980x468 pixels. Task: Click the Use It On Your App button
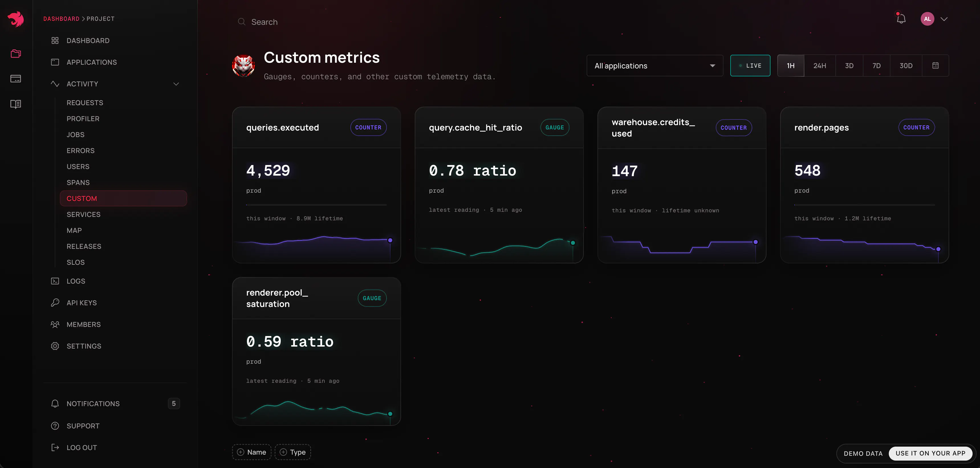[930, 453]
